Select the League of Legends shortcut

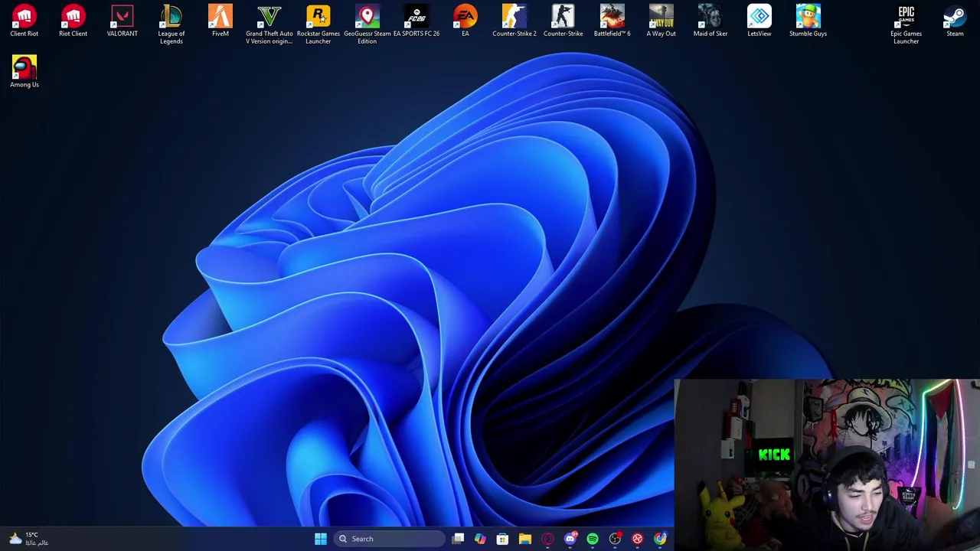(171, 24)
